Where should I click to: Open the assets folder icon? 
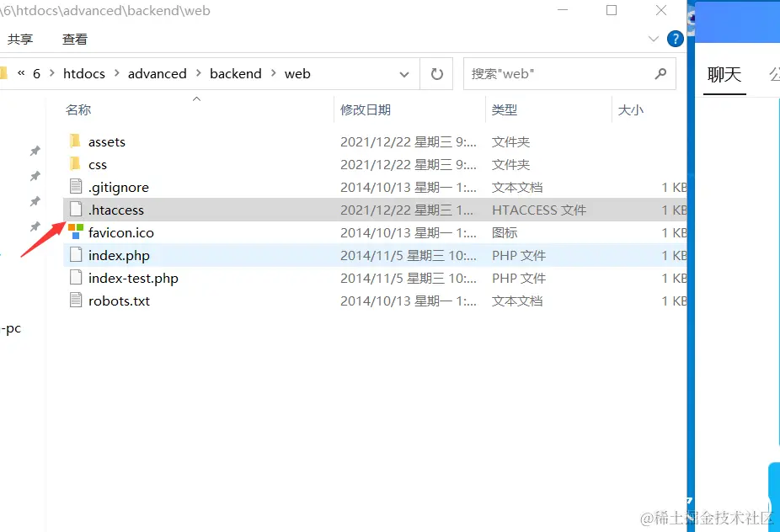(75, 141)
